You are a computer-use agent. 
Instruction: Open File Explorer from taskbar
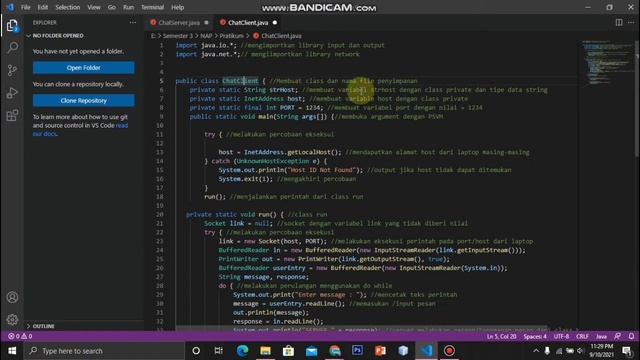265,351
